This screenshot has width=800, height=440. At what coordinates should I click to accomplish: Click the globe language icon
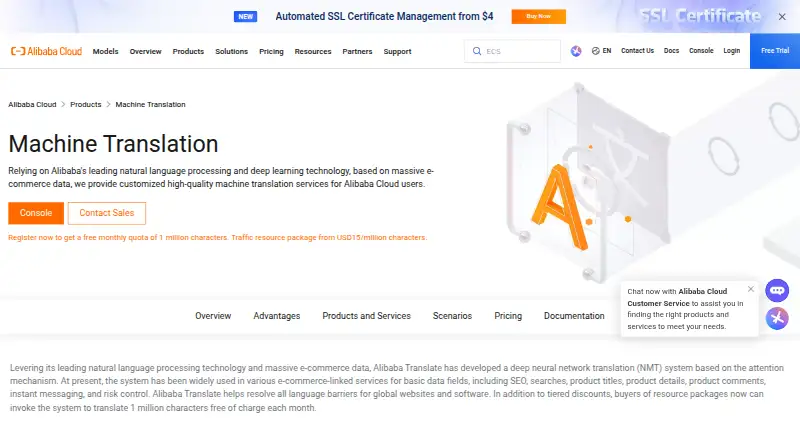[x=595, y=51]
